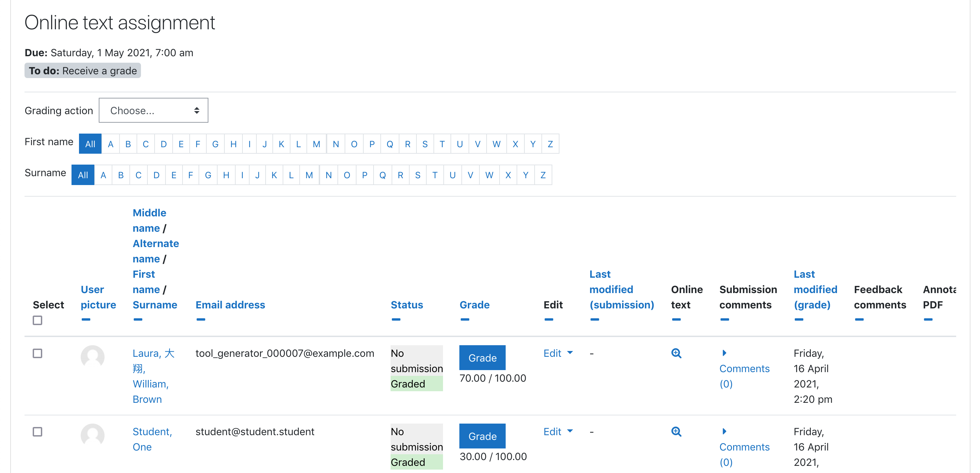Sort table by First name
Screen dimensions: 980x473
[x=146, y=282]
